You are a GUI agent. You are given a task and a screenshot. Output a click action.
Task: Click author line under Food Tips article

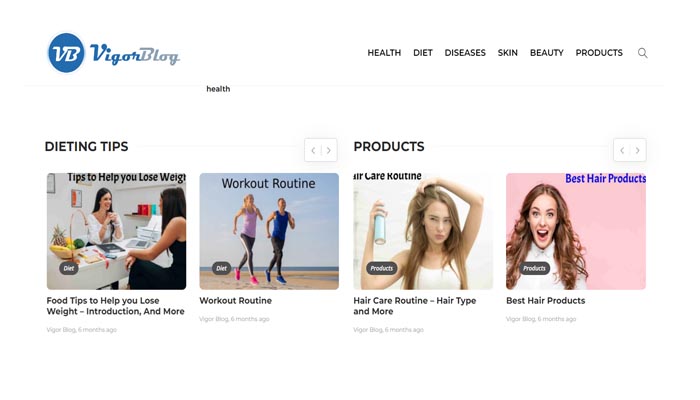(x=82, y=330)
